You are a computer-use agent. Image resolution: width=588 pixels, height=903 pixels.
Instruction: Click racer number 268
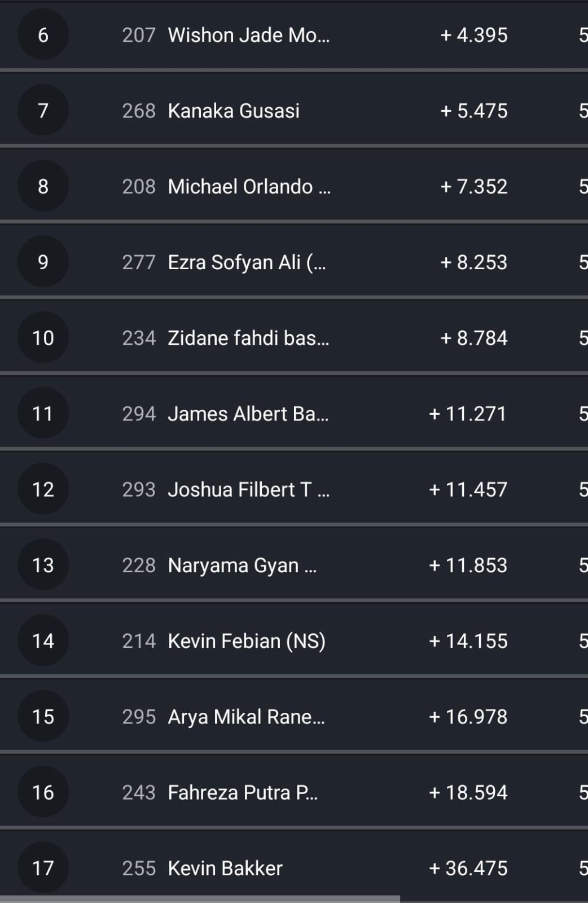[x=138, y=111]
